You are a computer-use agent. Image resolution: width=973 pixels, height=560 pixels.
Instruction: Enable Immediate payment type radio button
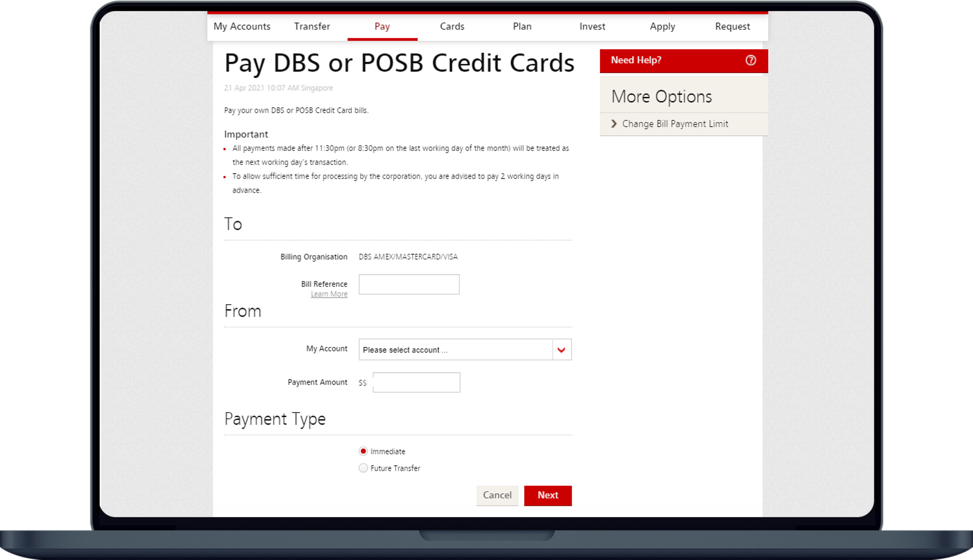click(363, 450)
